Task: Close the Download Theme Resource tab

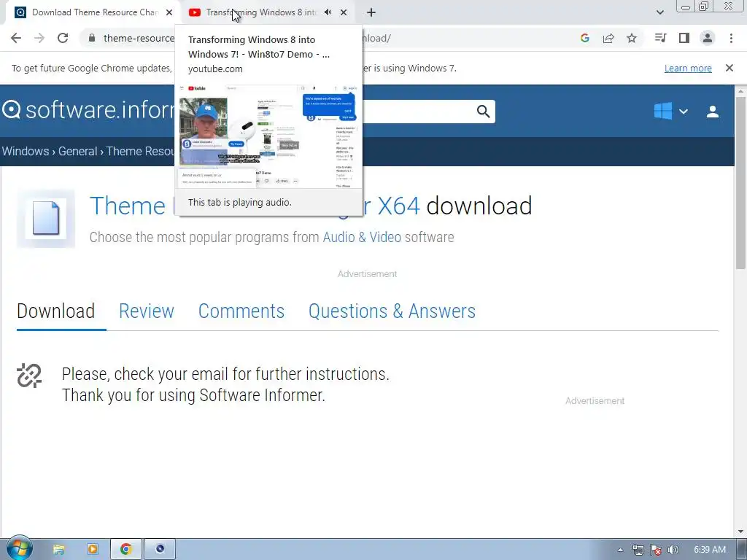Action: (x=169, y=12)
